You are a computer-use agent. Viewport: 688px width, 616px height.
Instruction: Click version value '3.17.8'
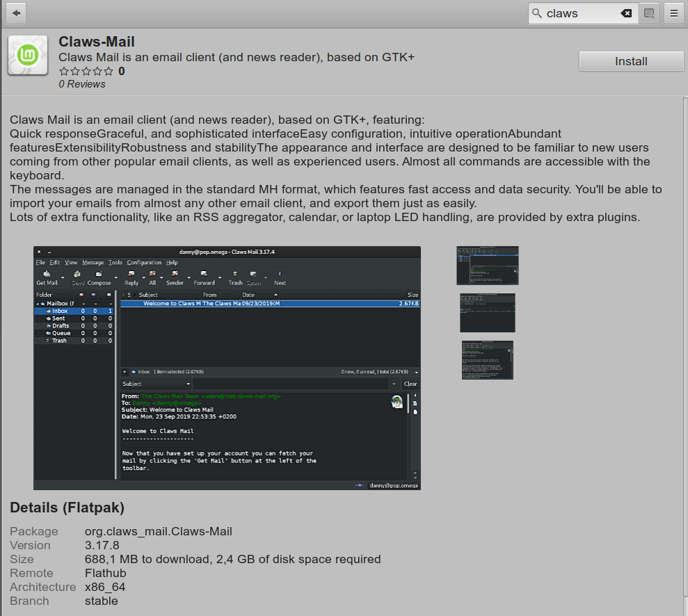click(x=102, y=545)
